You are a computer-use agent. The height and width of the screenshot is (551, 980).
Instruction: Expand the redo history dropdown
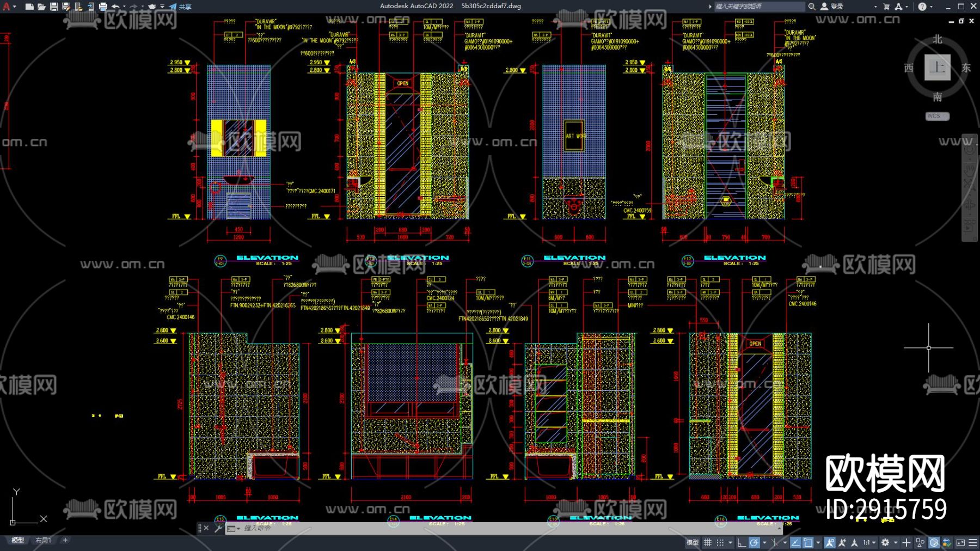143,7
